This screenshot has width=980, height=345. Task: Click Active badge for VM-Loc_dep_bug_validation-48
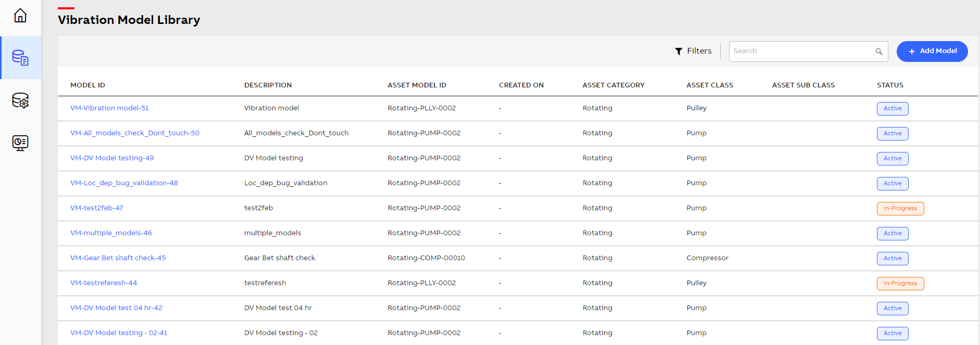click(893, 184)
